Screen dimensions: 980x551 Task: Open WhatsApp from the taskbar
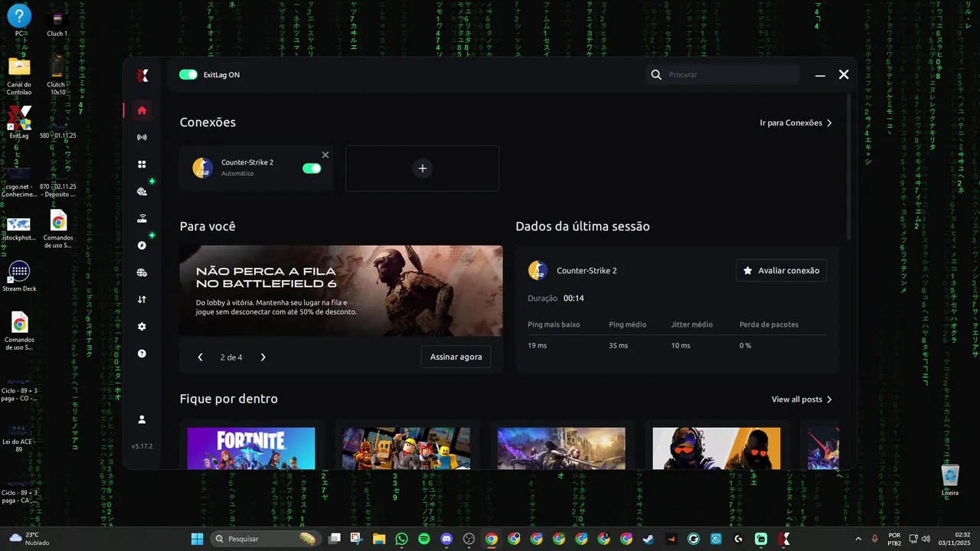pos(402,539)
